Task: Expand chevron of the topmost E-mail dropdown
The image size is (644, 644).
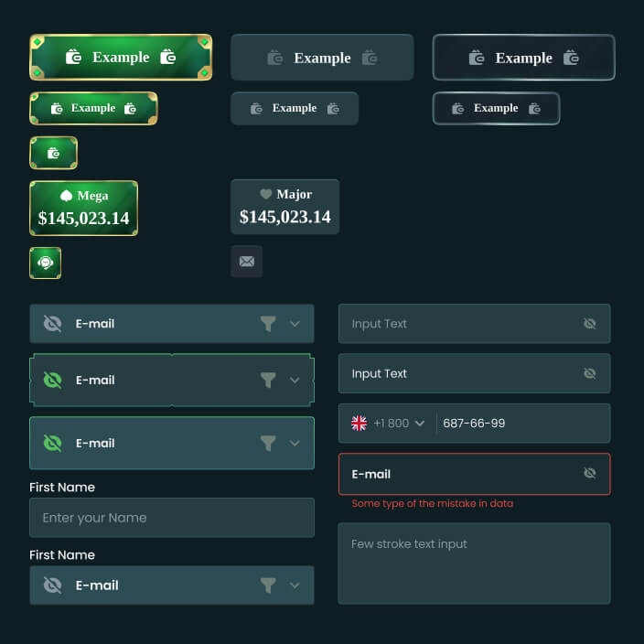Action: (295, 324)
